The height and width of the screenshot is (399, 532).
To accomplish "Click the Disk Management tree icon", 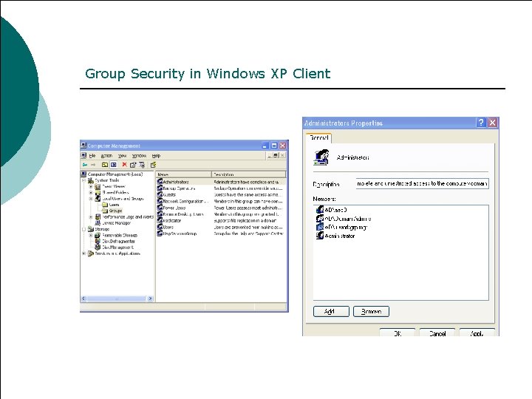I will [98, 248].
